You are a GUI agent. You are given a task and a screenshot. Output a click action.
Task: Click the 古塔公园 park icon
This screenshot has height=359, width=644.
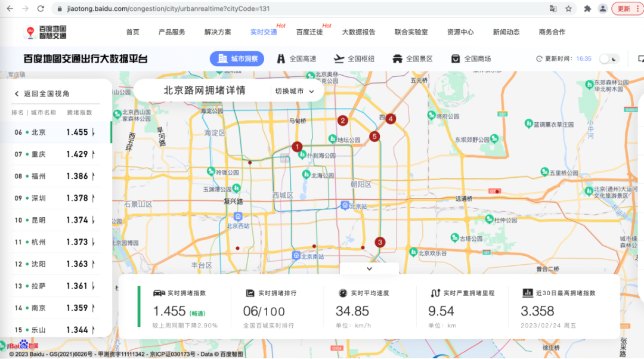[454, 237]
